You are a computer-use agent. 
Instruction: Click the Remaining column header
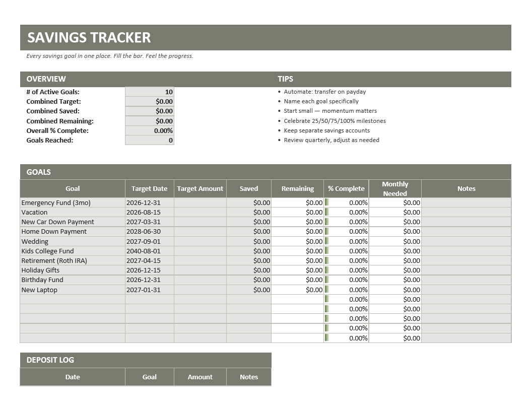(x=298, y=188)
